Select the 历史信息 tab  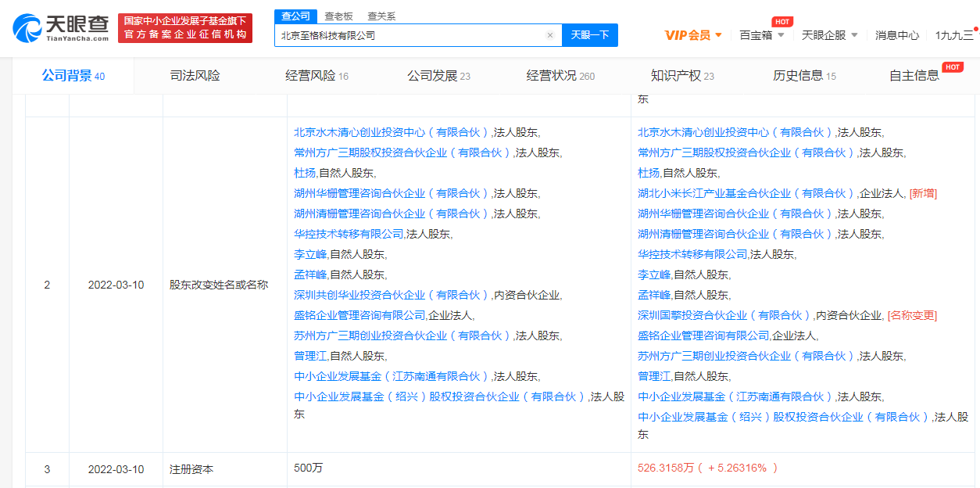(x=804, y=76)
